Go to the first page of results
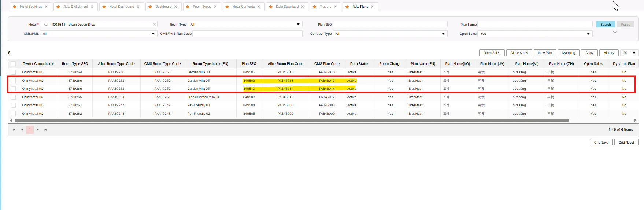Screen dimensions: 644x210 [14, 130]
